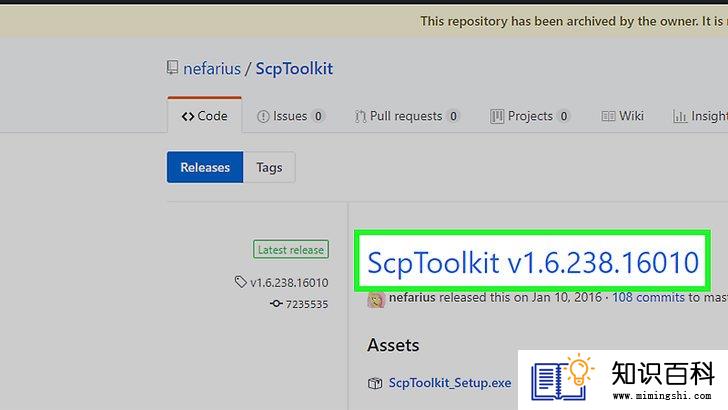The image size is (728, 410).
Task: Click the Pull requests merge icon
Action: coord(360,116)
